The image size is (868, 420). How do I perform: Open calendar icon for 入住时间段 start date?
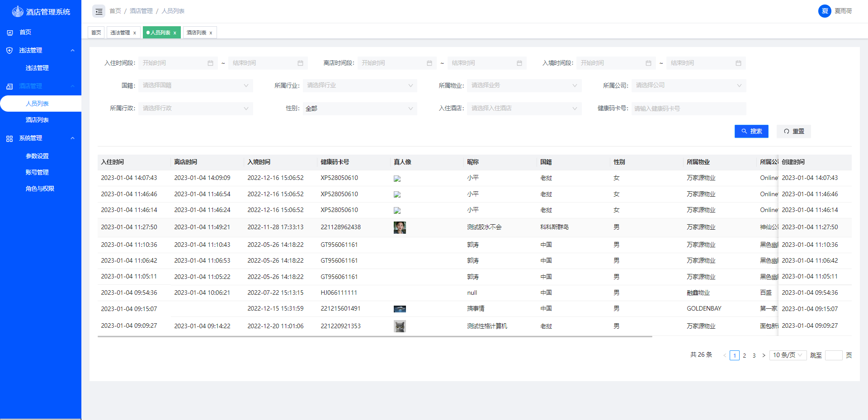click(x=210, y=63)
